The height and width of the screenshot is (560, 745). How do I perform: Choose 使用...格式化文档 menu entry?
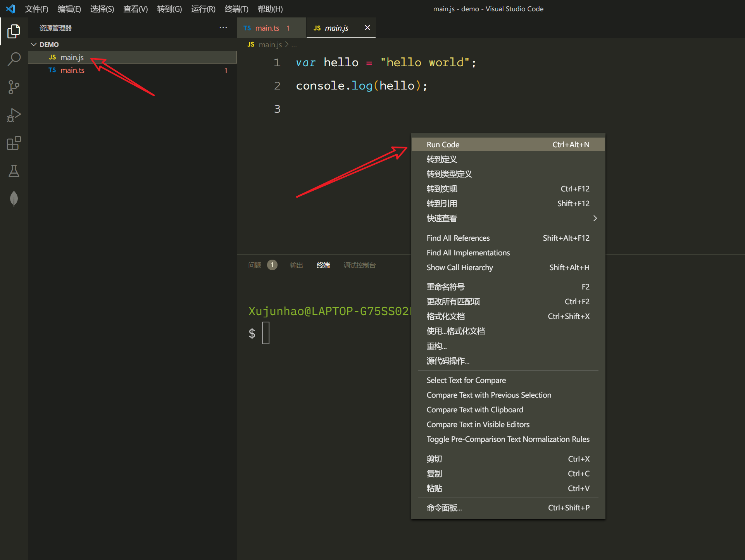508,331
